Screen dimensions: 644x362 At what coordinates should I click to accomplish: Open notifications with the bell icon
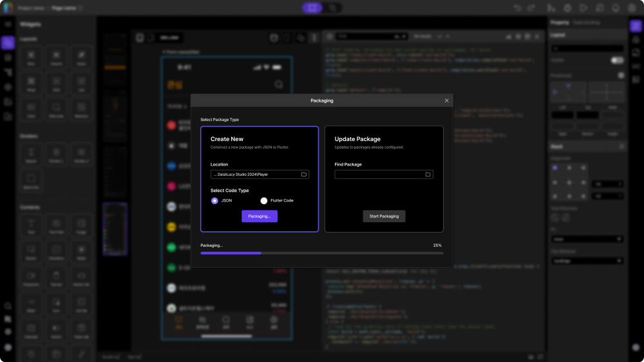616,8
